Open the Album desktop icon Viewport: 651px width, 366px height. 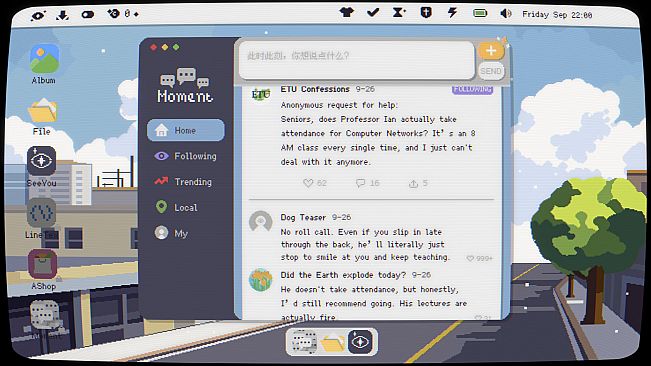coord(44,59)
